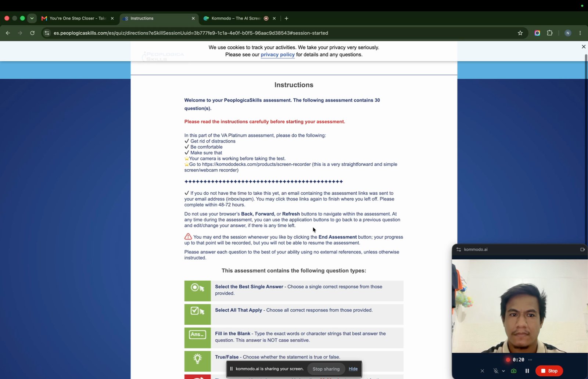
Task: Open the Extensions puzzle icon
Action: [x=550, y=33]
